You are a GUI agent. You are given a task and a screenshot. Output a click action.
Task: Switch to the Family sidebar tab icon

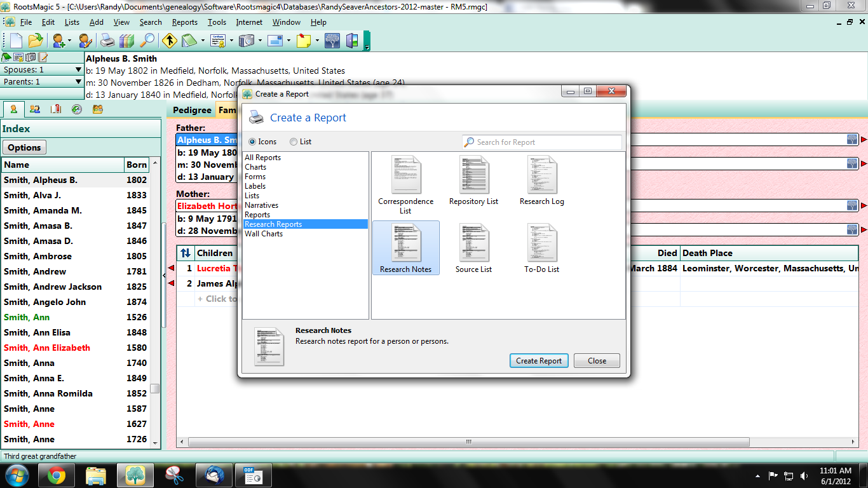click(x=35, y=109)
